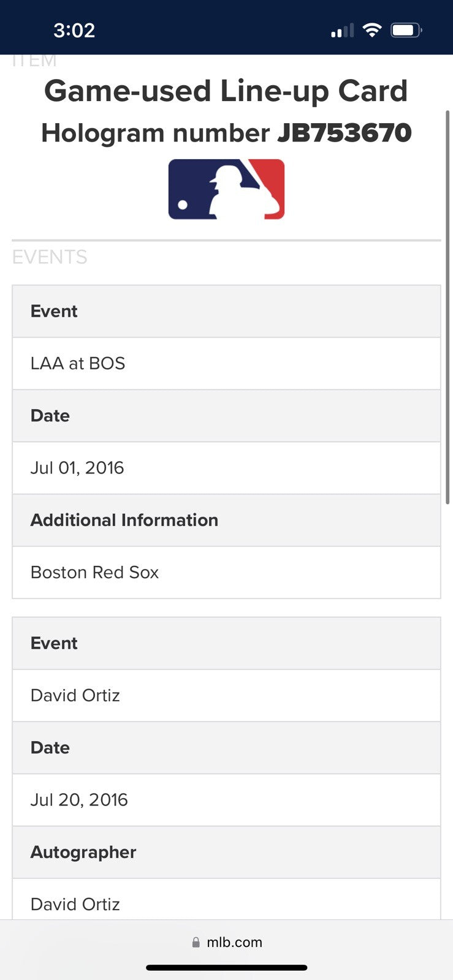The height and width of the screenshot is (980, 453).
Task: Tap the battery indicator icon
Action: [x=406, y=30]
